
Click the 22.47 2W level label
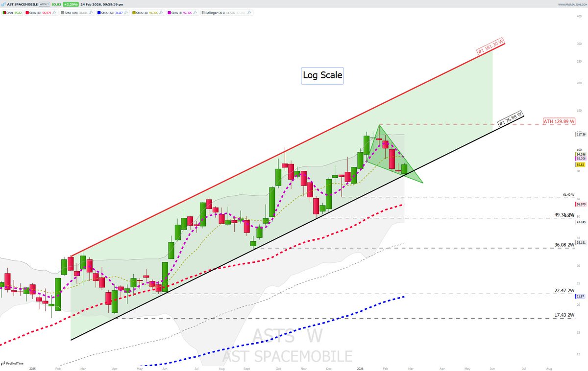click(x=563, y=291)
